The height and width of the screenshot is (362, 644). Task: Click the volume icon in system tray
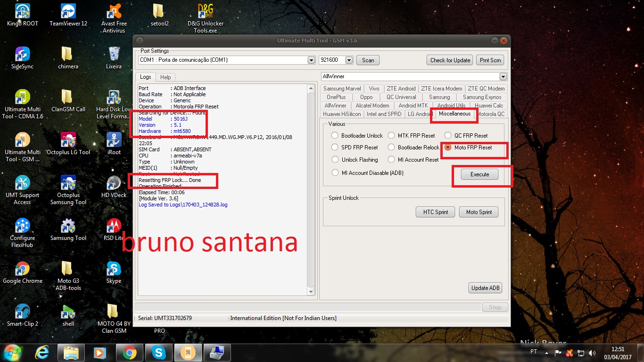[592, 353]
